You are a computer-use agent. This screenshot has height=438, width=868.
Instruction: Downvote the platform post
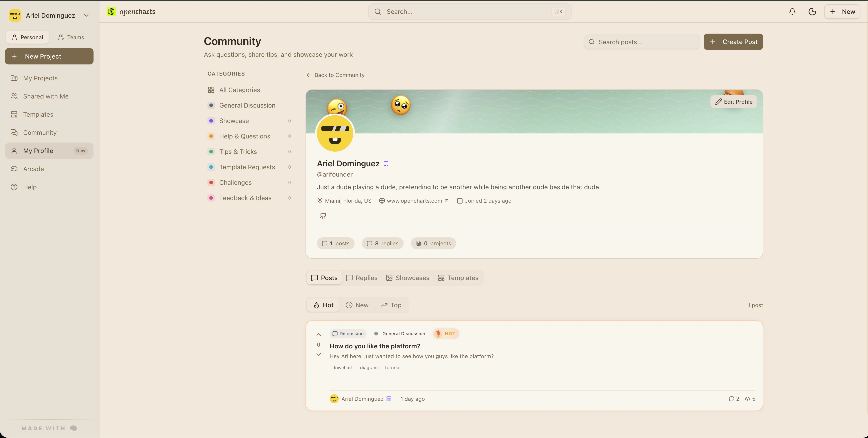(318, 354)
